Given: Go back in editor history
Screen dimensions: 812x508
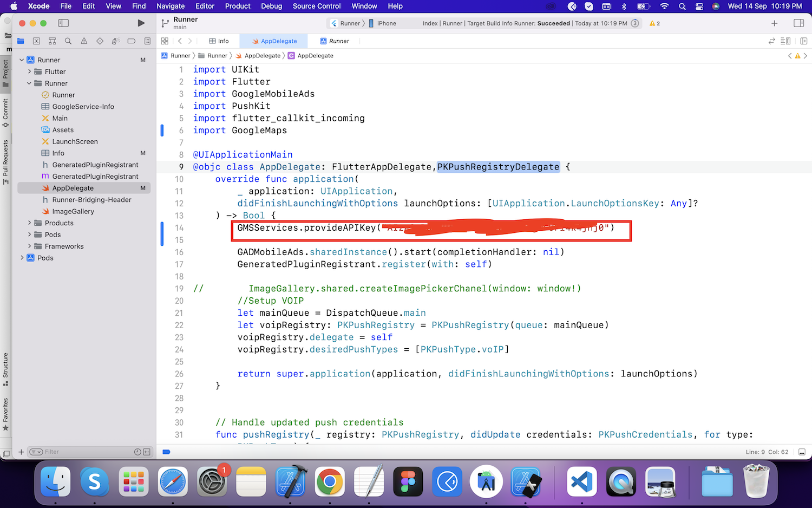Looking at the screenshot, I should [180, 41].
